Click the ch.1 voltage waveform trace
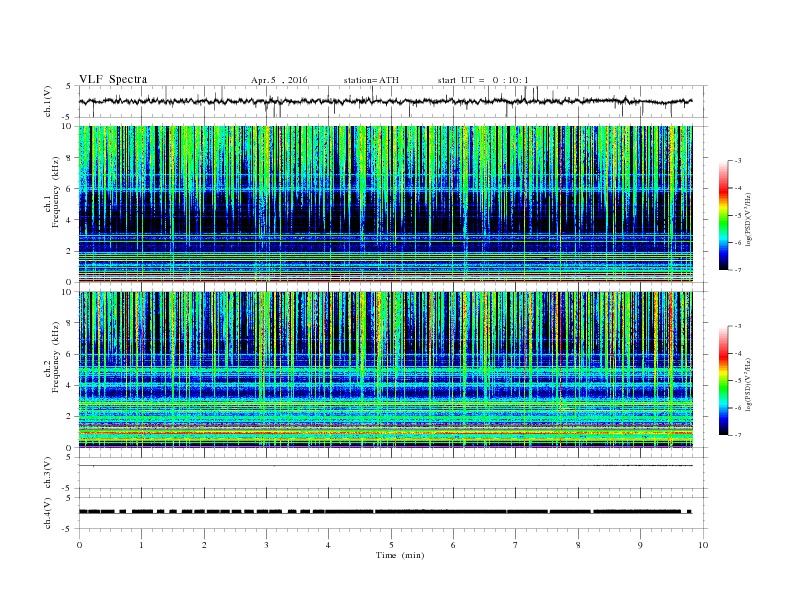Screen dimensions: 792x612 (385, 101)
